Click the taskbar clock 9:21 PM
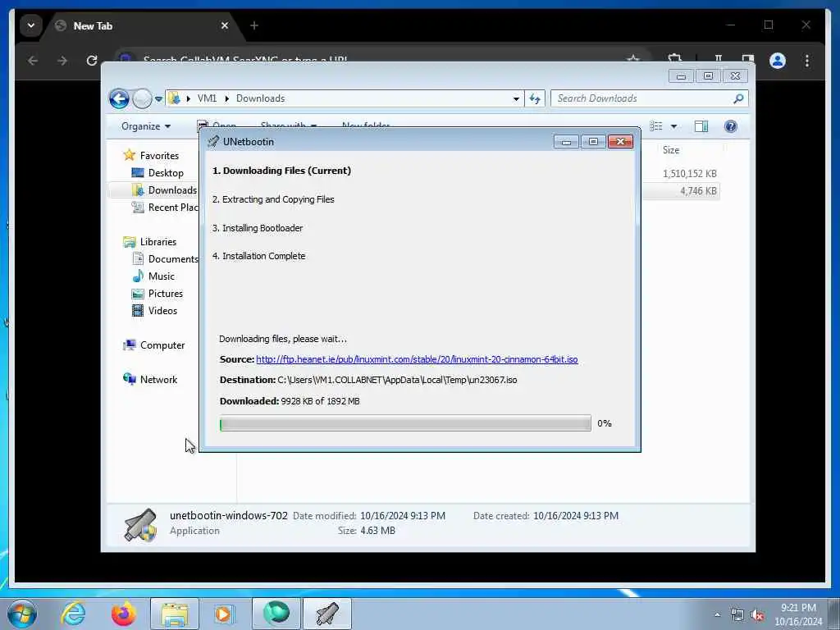This screenshot has height=630, width=840. coord(798,608)
